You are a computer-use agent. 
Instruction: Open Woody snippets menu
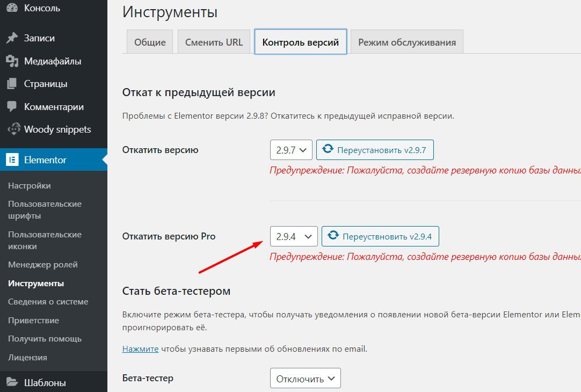coord(57,129)
